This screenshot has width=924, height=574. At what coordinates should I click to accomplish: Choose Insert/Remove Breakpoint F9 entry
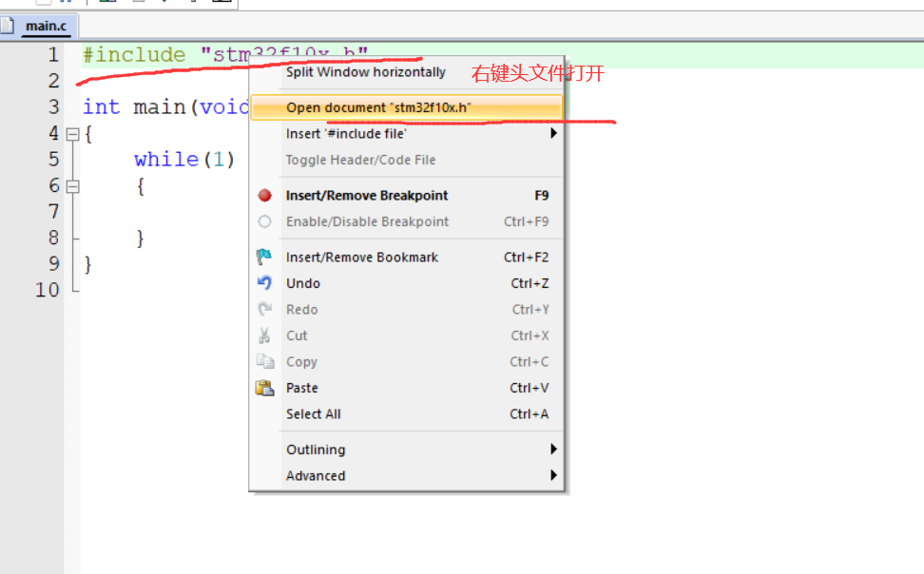(x=407, y=195)
